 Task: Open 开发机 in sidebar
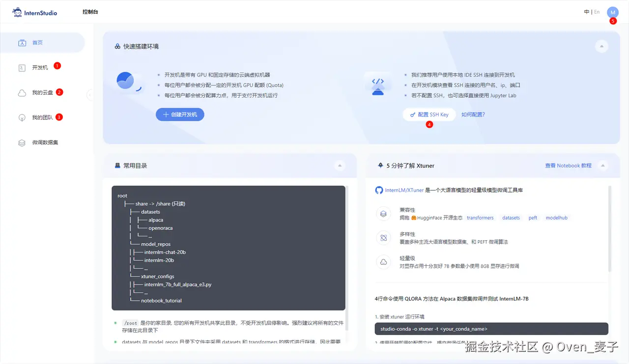(x=43, y=68)
